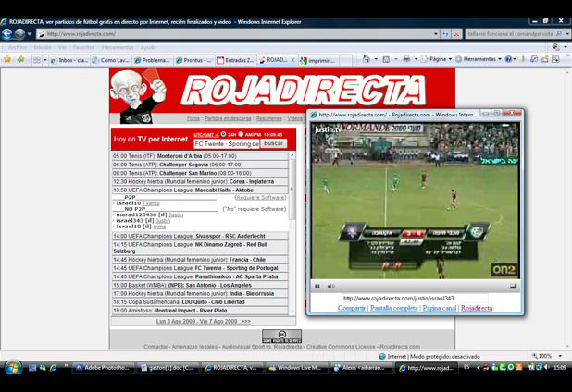Switch to the Entradas 2... browser tab
The height and width of the screenshot is (392, 572).
tap(235, 60)
